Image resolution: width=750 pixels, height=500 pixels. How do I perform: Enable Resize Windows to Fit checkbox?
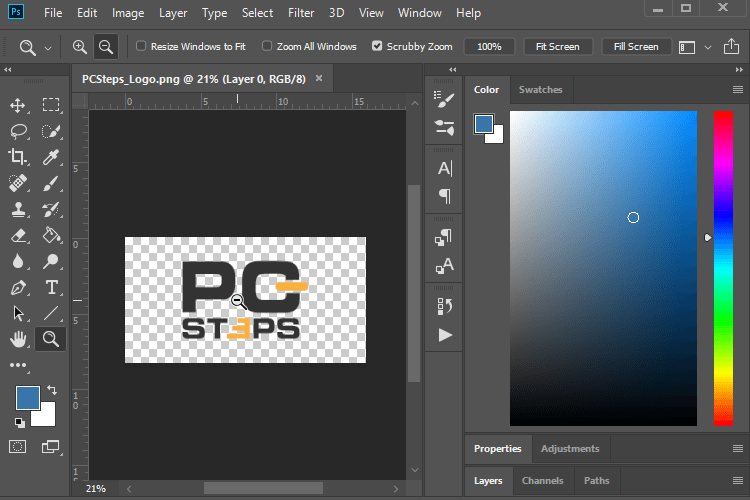(x=141, y=46)
